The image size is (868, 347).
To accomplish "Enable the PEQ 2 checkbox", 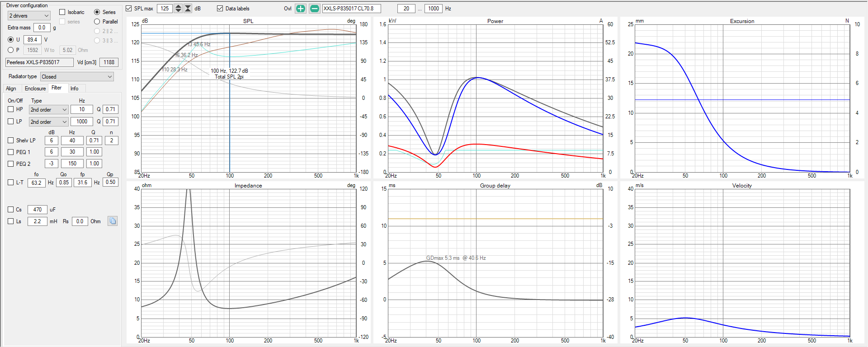I will [11, 164].
